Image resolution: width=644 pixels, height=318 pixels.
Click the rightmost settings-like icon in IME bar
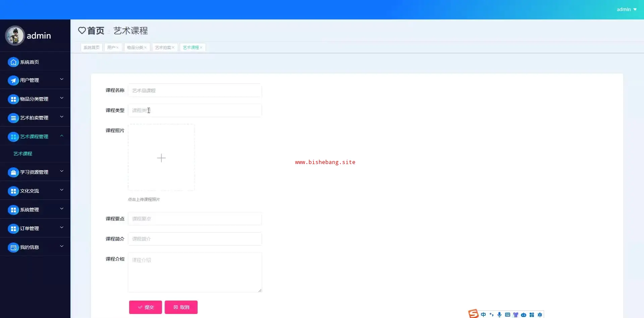click(540, 315)
